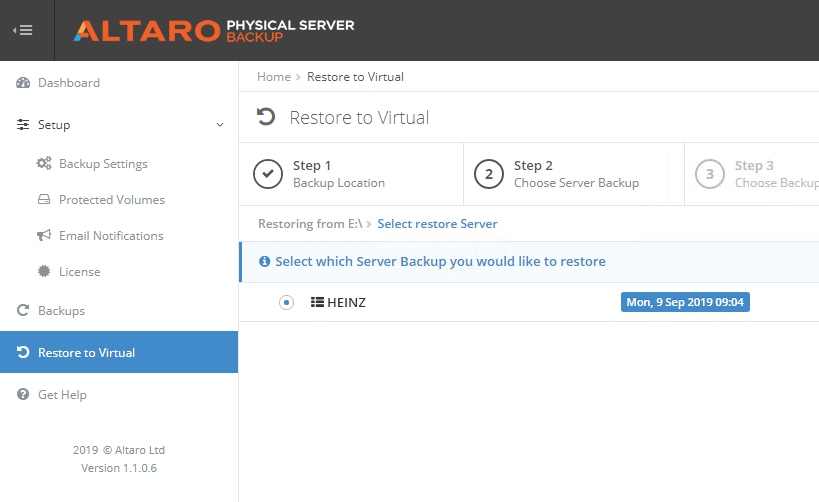Click the Mon, 9 Sep 2019 date badge
Viewport: 819px width, 502px height.
685,302
